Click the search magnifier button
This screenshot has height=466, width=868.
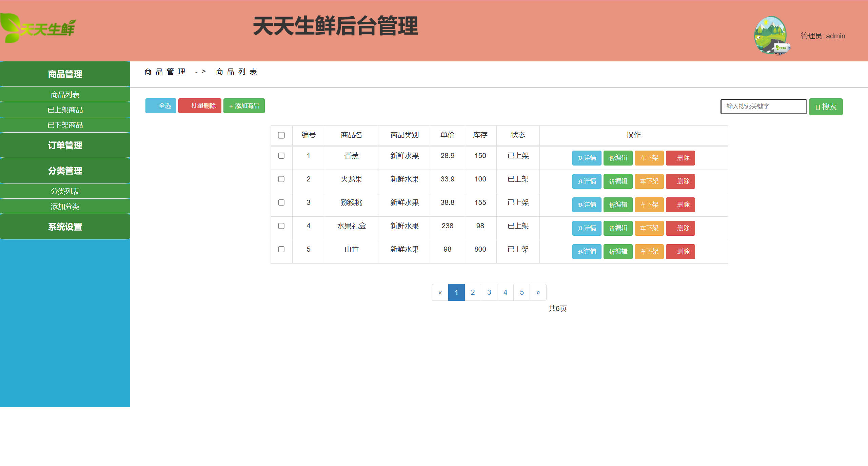pos(825,106)
